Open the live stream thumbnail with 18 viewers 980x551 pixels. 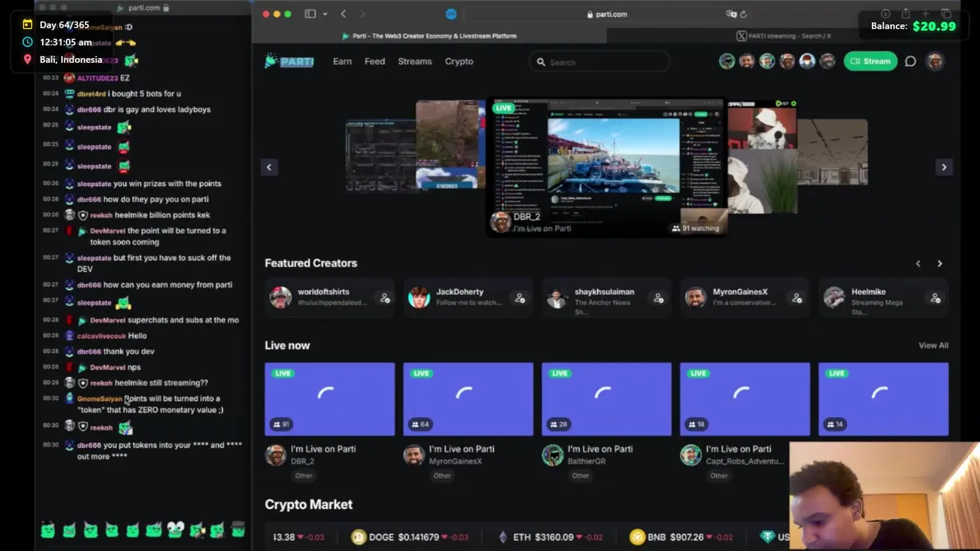coord(745,399)
